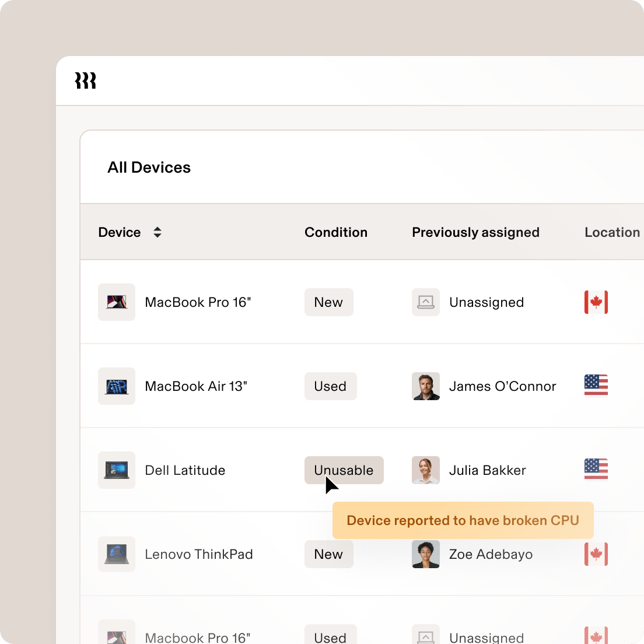Click the Ramp logo in the top left
Viewport: 644px width, 644px height.
(x=85, y=81)
